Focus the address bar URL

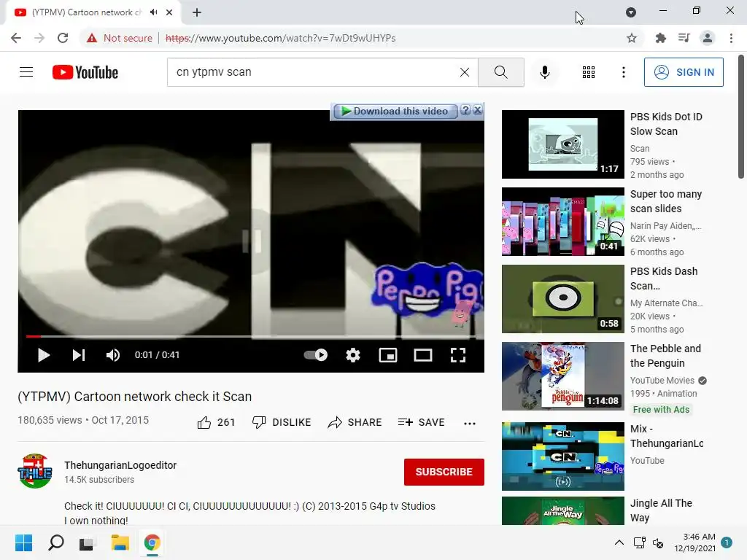coord(280,38)
